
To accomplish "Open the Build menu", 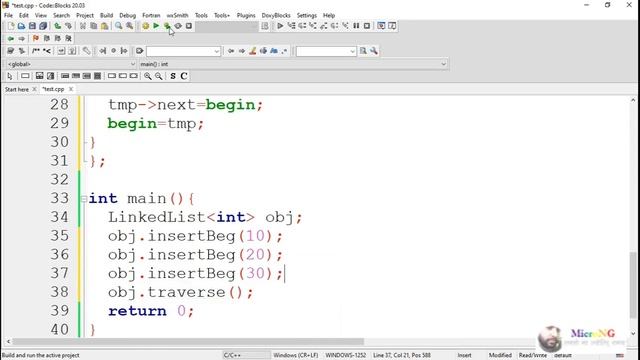I will 107,15.
